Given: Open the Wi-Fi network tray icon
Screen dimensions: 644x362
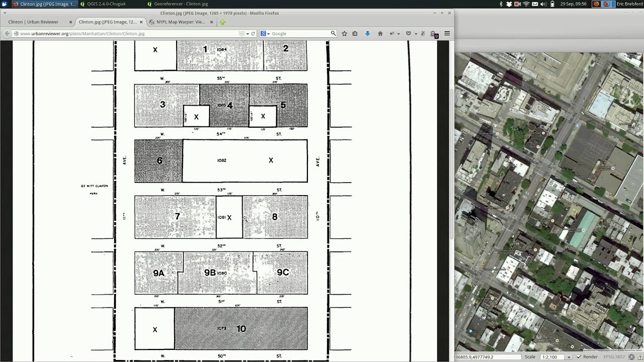Looking at the screenshot, I should [x=526, y=4].
